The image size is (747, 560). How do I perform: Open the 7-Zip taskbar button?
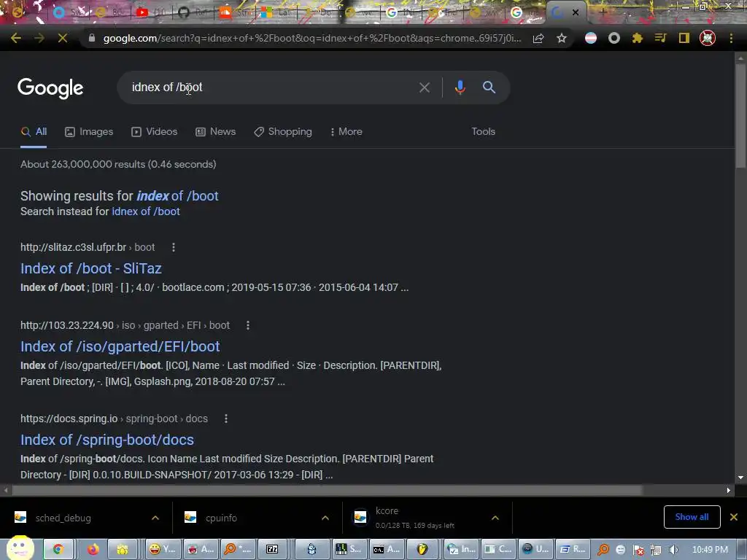pos(272,550)
